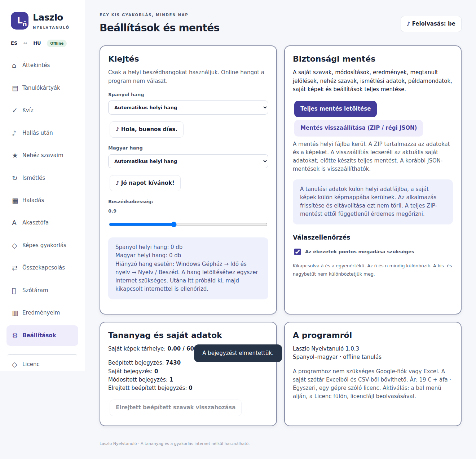This screenshot has height=459, width=476.
Task: Click the speed value 0.9 label
Action: point(112,211)
